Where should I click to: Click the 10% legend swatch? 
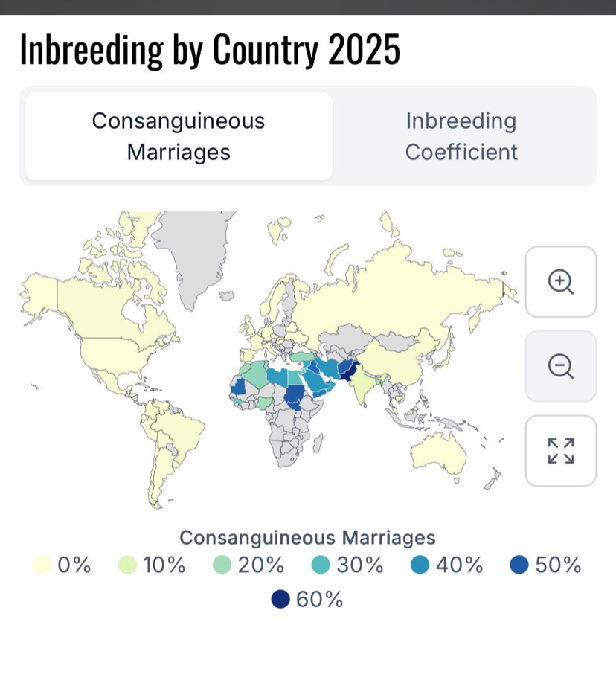click(127, 565)
